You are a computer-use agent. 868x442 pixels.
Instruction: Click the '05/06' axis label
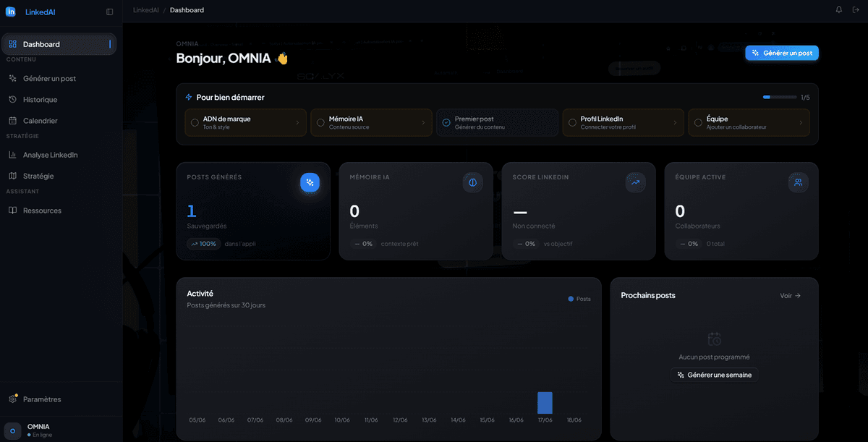[x=197, y=420]
